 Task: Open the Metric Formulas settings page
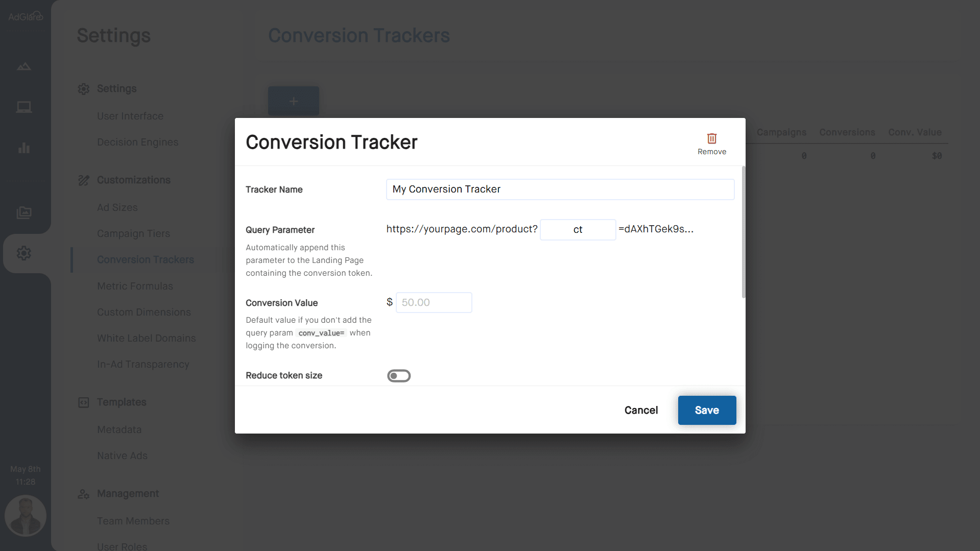coord(135,286)
